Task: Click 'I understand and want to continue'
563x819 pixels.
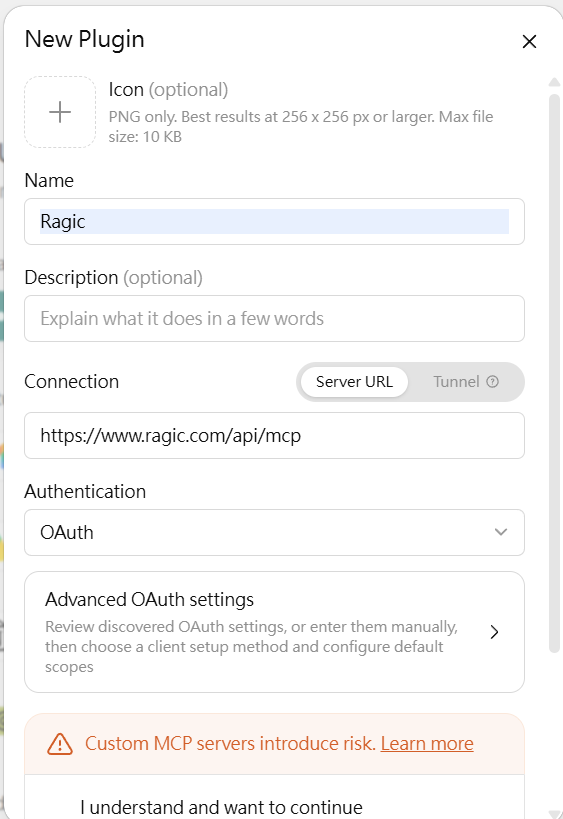Action: pyautogui.click(x=221, y=807)
